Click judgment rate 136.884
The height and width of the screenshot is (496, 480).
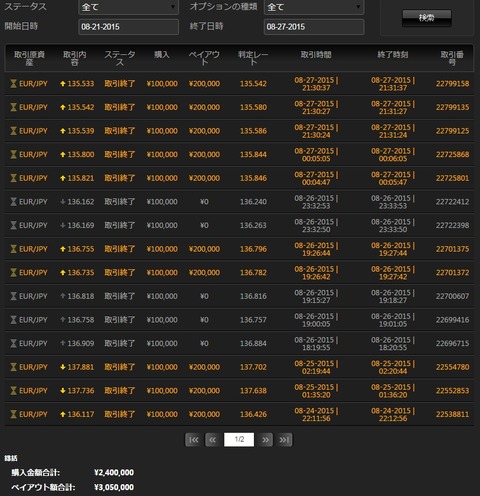point(253,344)
